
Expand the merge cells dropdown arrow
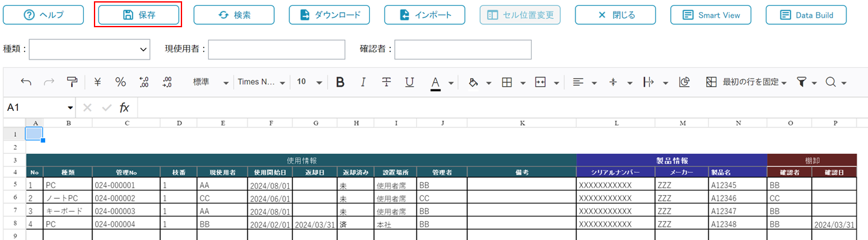tap(556, 83)
